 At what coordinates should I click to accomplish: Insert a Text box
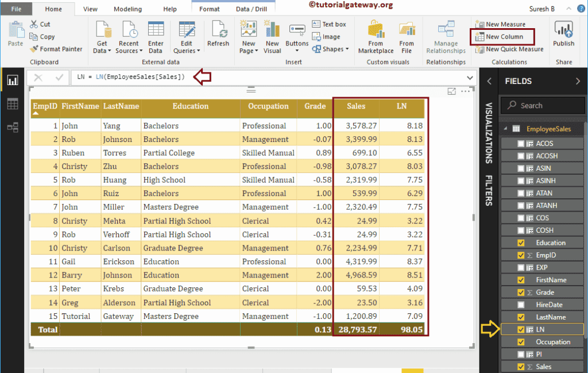331,24
